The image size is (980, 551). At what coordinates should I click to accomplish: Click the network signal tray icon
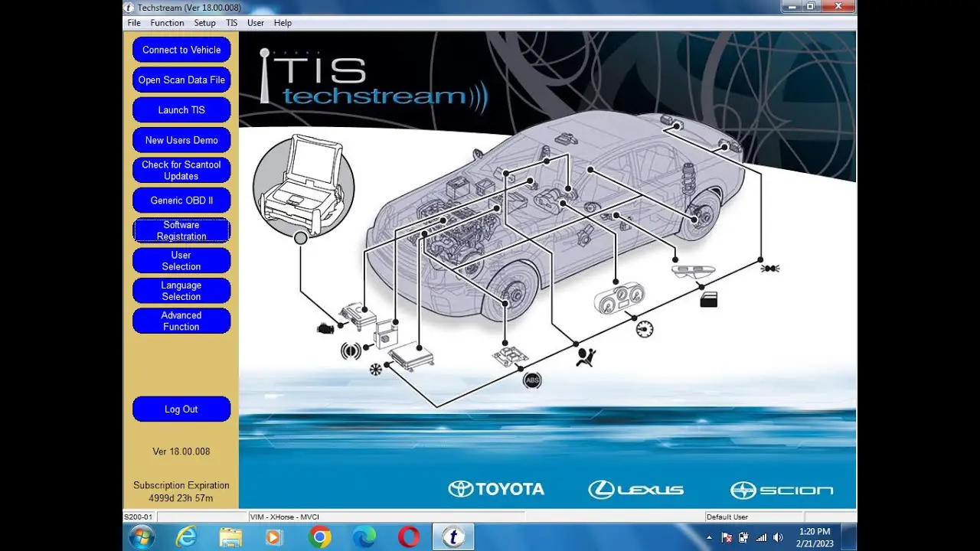pyautogui.click(x=761, y=538)
